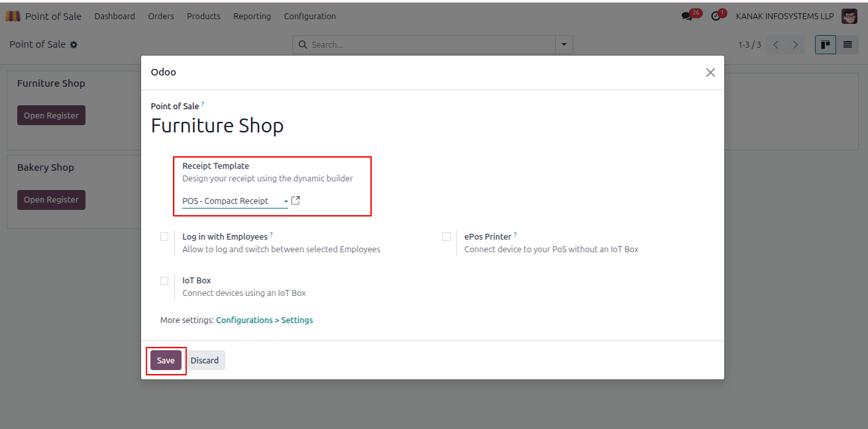Click the Receipt Template heading text
This screenshot has height=429, width=868.
point(216,166)
